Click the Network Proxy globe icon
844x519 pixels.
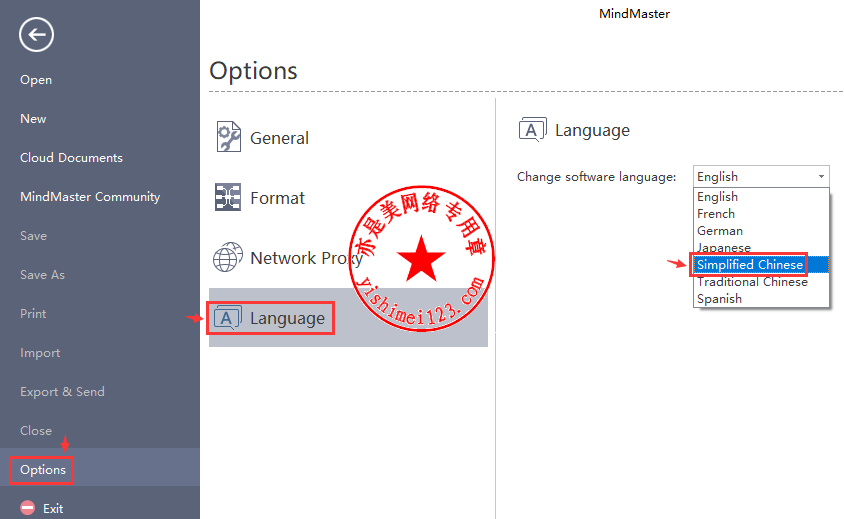click(x=228, y=257)
